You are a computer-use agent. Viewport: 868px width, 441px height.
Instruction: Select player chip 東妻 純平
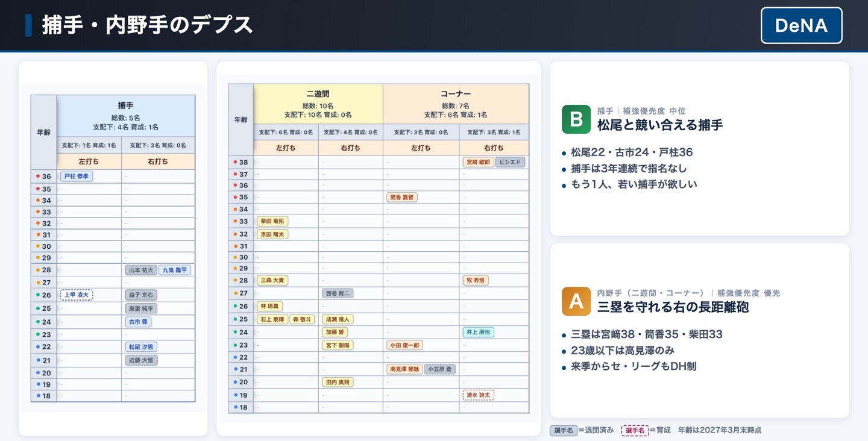tap(141, 308)
